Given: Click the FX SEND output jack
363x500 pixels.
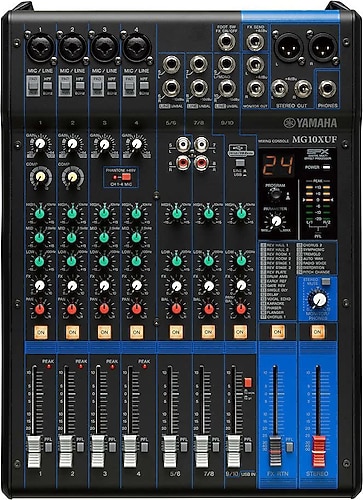Looking at the screenshot, I should [x=255, y=41].
